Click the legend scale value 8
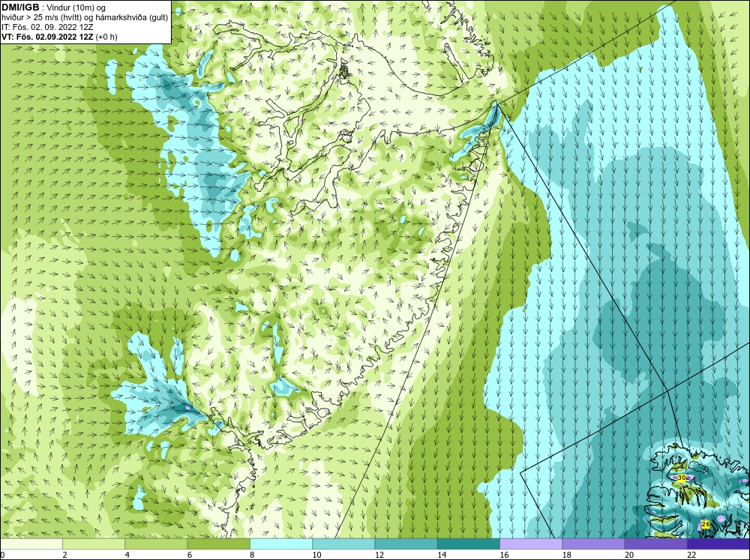Viewport: 750px width, 560px height. (x=252, y=555)
